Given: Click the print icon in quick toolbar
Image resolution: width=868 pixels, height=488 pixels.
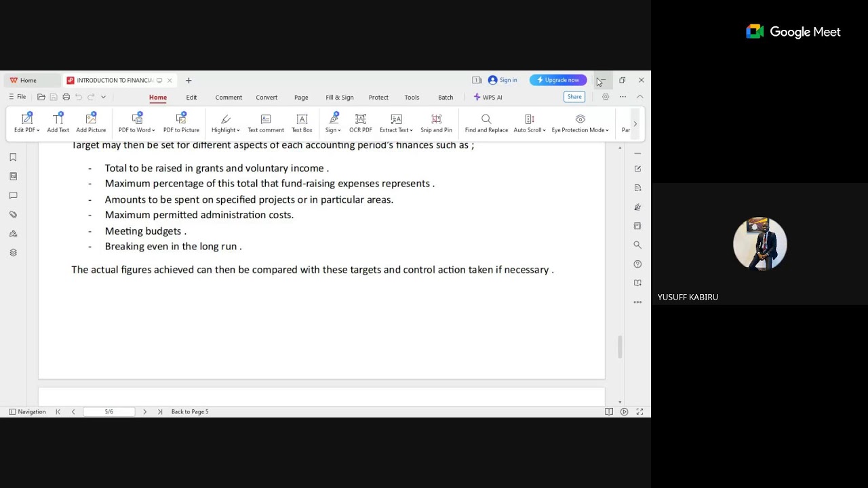Looking at the screenshot, I should pyautogui.click(x=66, y=97).
